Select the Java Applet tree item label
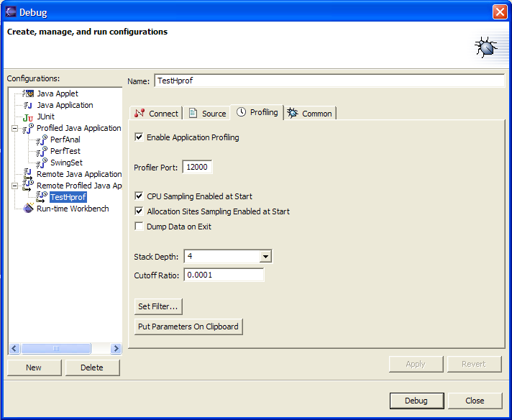Image resolution: width=512 pixels, height=420 pixels. [x=58, y=93]
